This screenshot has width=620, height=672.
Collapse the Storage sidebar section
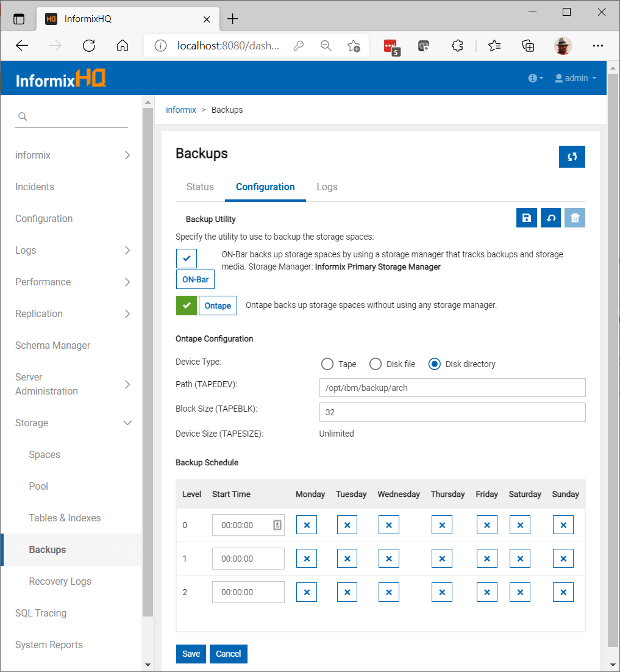point(127,423)
